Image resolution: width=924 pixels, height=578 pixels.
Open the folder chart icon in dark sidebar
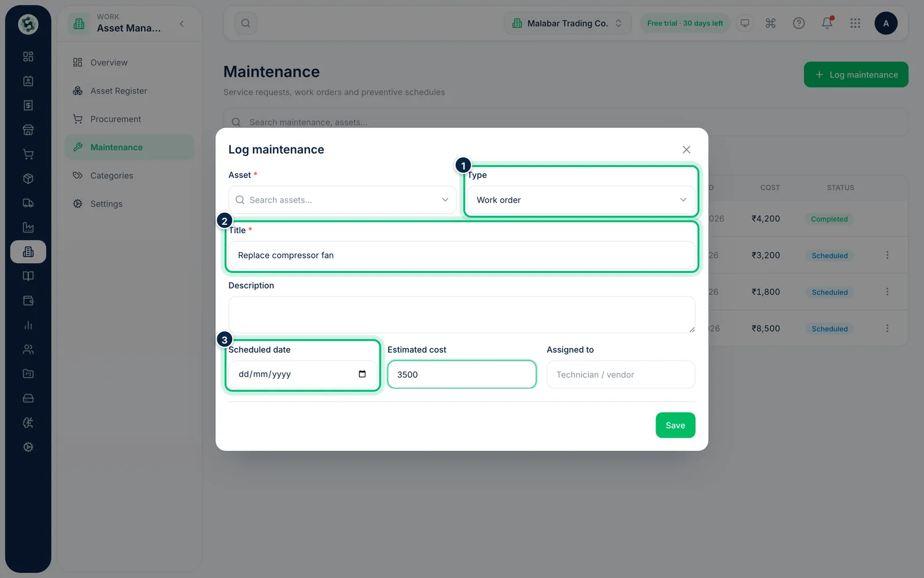pos(28,374)
